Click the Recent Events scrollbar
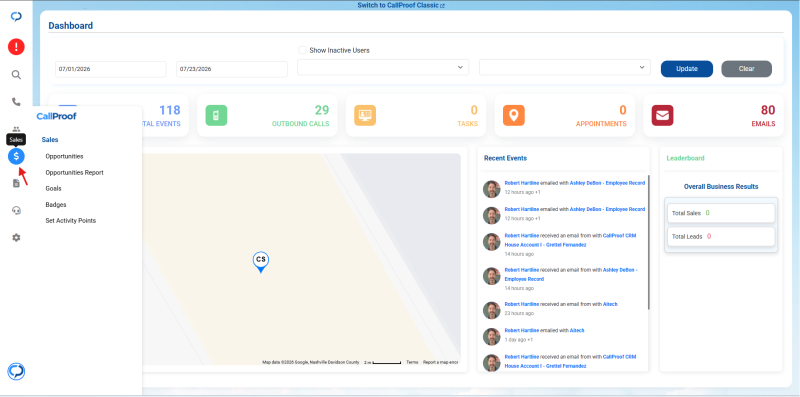Screen dimensions: 800x397 (648, 242)
